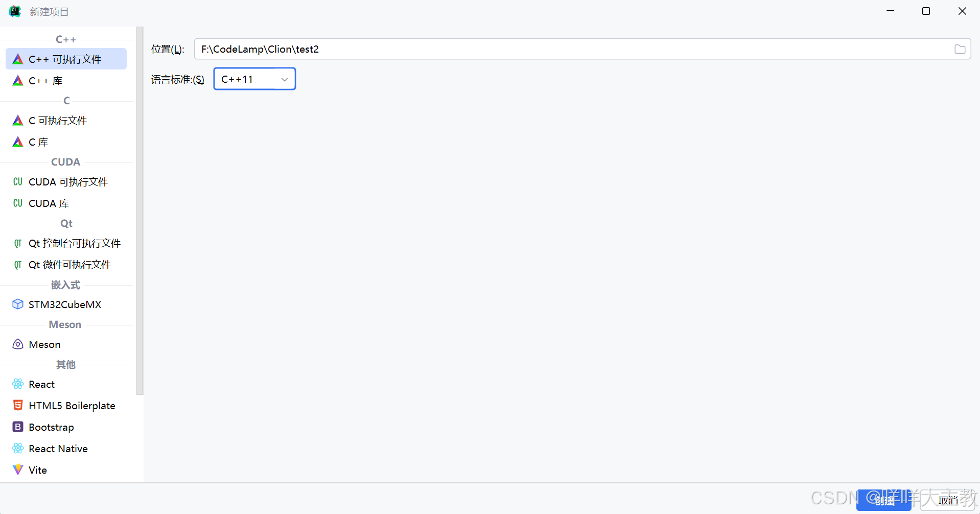Screen dimensions: 980x514
Task: Select the Meson project icon
Action: 18,344
